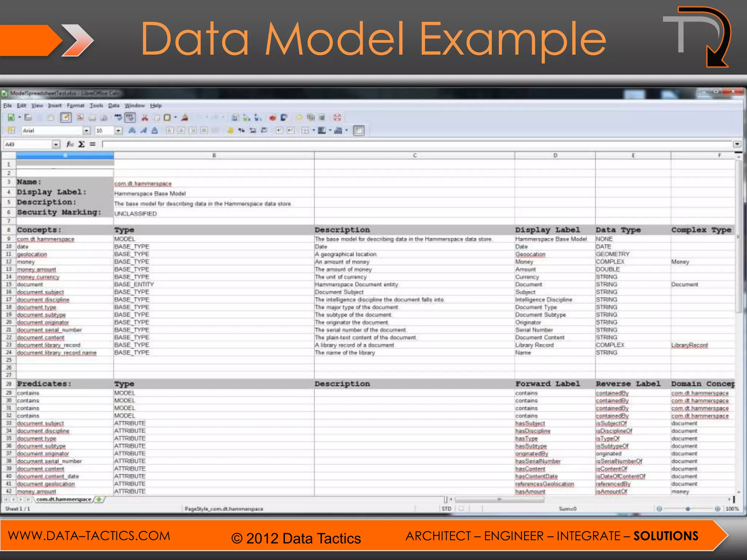The width and height of the screenshot is (747, 560).
Task: Toggle the STD selection mode indicator
Action: [x=446, y=509]
